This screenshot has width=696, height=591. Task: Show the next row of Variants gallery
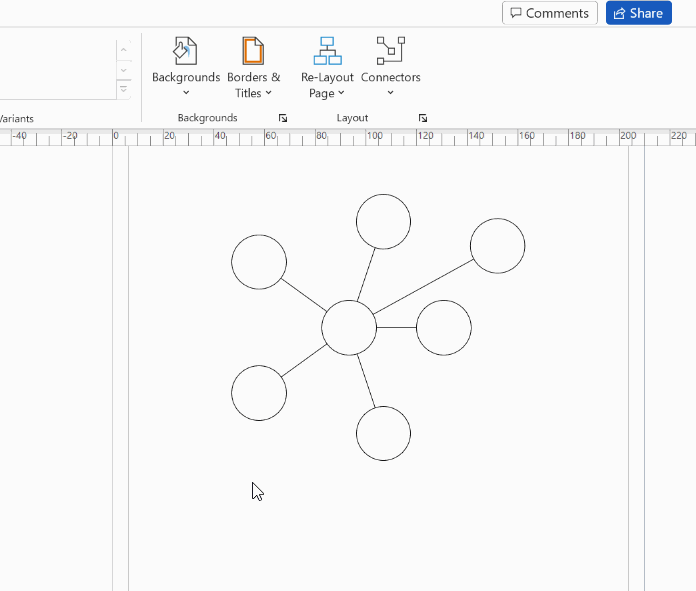coord(123,70)
